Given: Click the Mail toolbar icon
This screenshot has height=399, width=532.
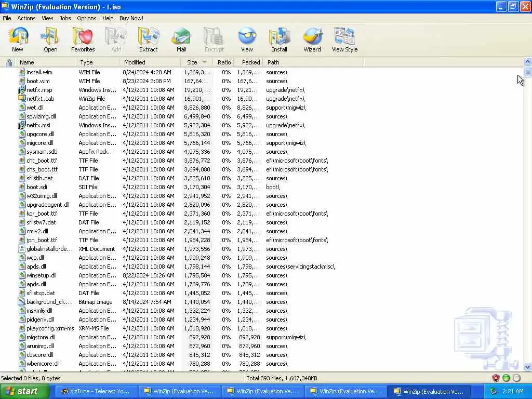Looking at the screenshot, I should pos(181,39).
